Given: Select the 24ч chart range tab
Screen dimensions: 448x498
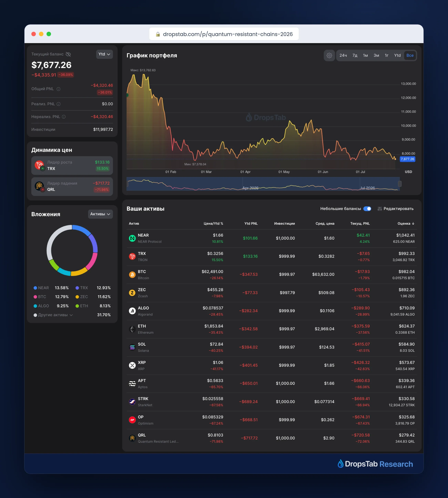Looking at the screenshot, I should (x=343, y=55).
